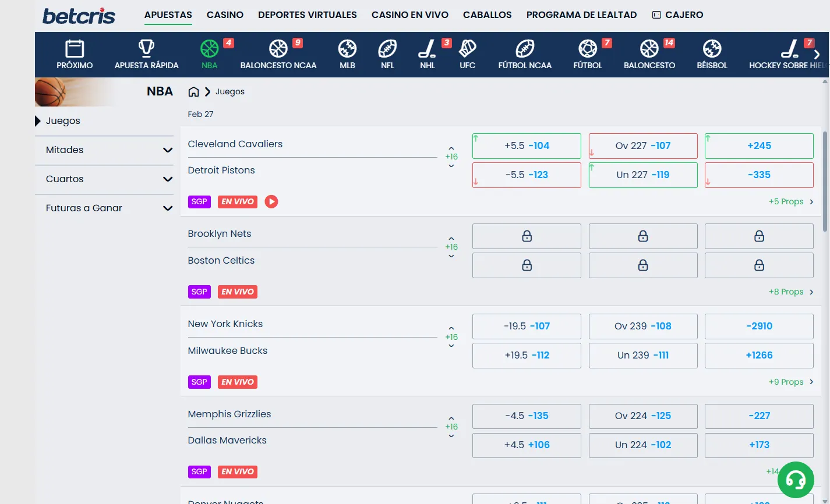Screen dimensions: 830x504
Task: Select the NFL football icon
Action: coord(387,49)
